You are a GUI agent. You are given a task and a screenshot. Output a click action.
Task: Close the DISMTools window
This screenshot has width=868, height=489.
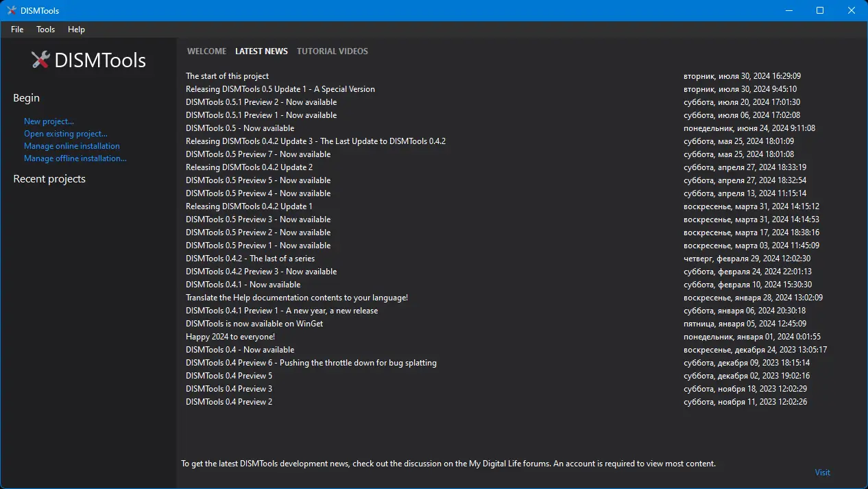click(852, 10)
